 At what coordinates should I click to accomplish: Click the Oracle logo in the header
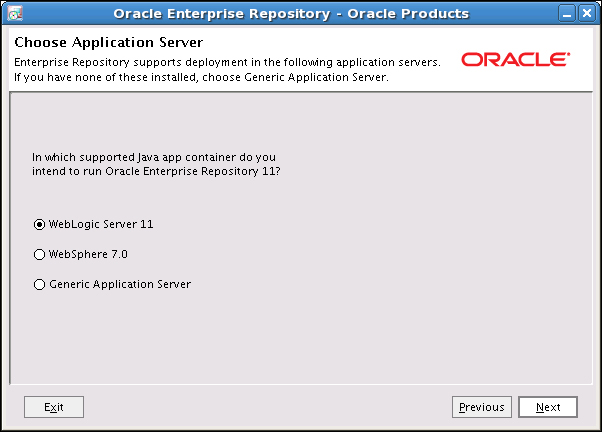[x=515, y=60]
